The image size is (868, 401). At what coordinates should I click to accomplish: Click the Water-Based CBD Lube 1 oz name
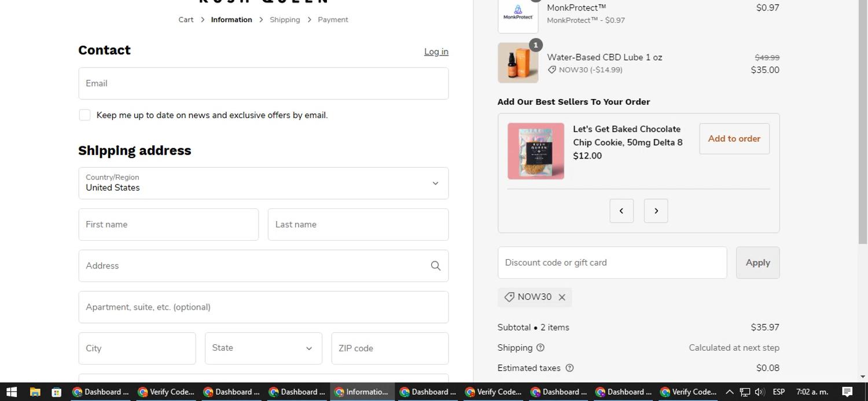[x=605, y=57]
